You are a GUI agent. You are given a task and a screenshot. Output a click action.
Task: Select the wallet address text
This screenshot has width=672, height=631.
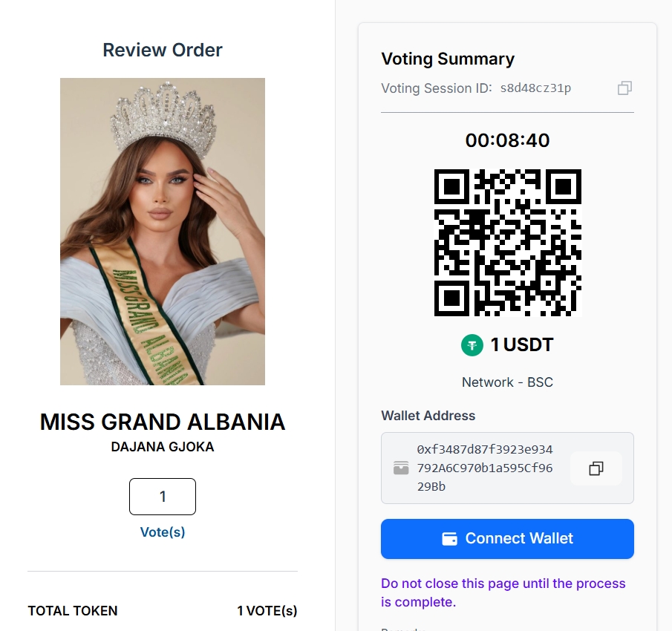pos(485,468)
